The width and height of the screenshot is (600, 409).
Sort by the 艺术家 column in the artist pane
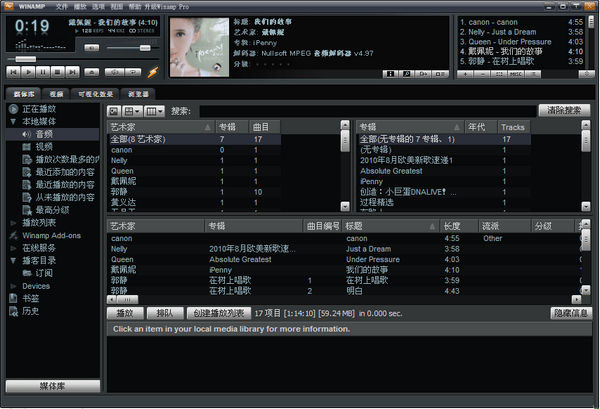coord(161,127)
